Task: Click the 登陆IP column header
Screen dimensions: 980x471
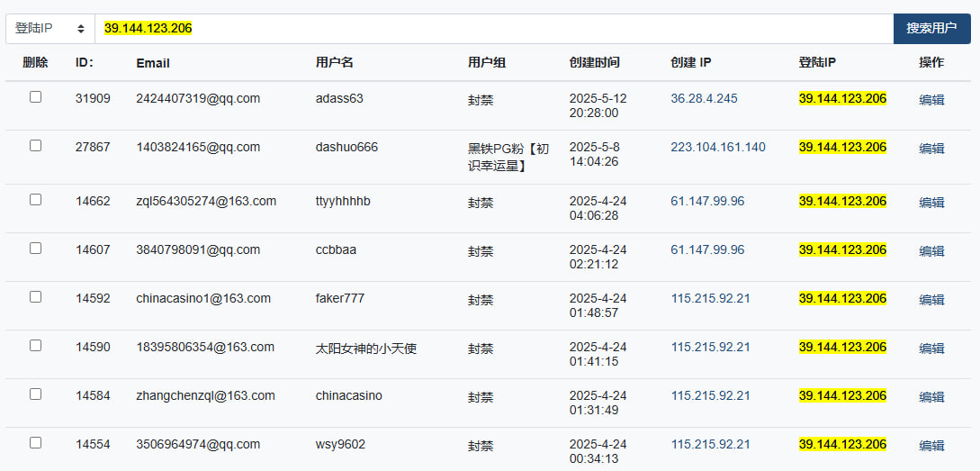Action: tap(817, 62)
